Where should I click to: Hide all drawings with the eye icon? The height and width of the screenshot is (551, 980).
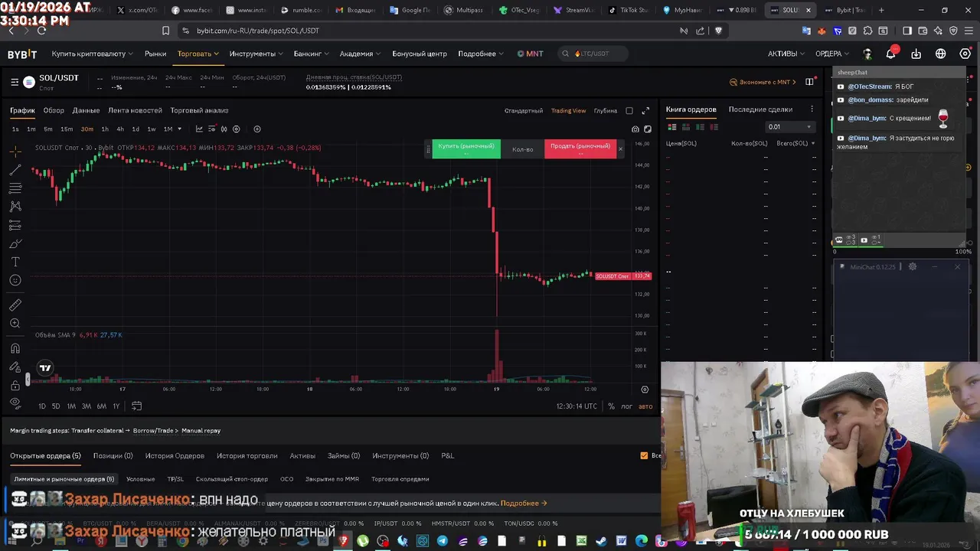tap(15, 403)
